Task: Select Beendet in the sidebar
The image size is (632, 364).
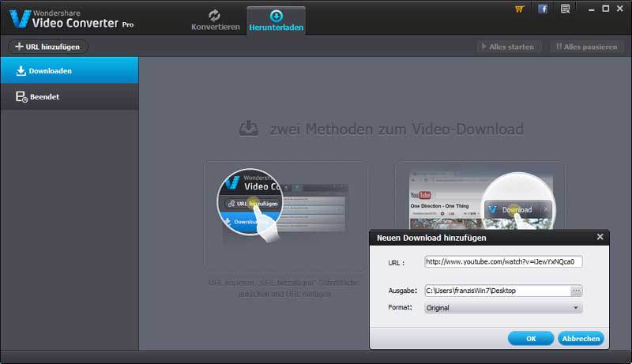Action: (70, 96)
